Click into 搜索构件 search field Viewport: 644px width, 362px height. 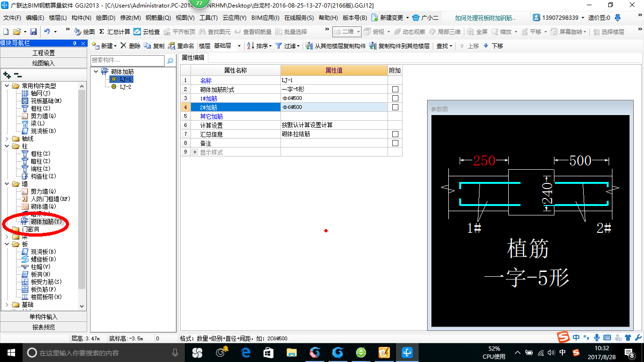(x=127, y=61)
